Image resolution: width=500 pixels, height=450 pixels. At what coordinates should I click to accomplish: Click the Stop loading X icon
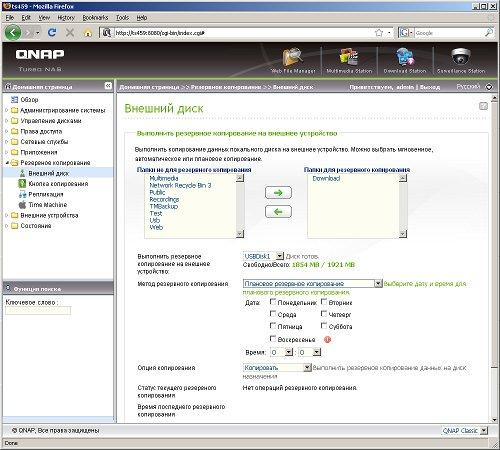70,33
